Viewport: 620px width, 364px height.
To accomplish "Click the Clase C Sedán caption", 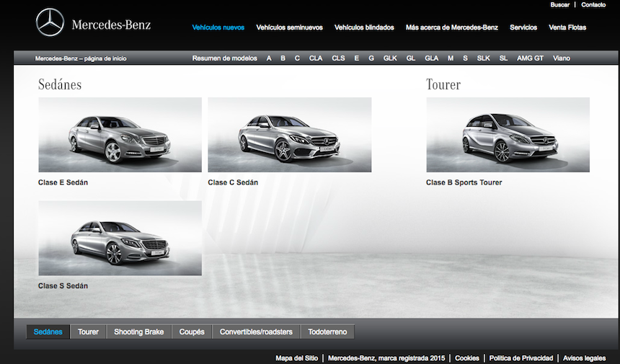I will pos(233,182).
